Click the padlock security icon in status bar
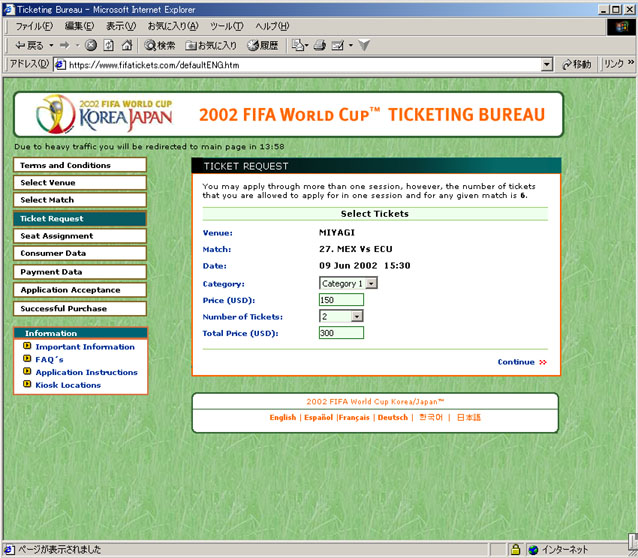 pyautogui.click(x=515, y=549)
